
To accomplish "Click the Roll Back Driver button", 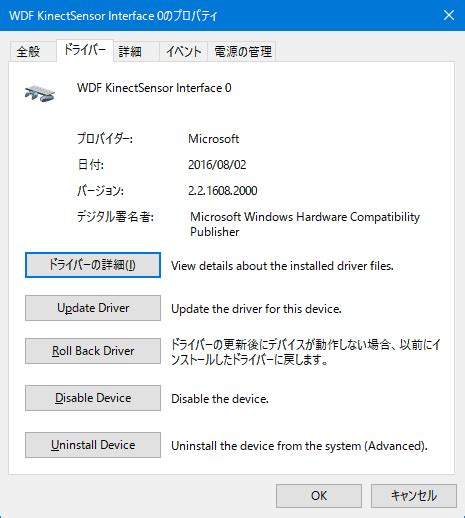I will pos(93,351).
